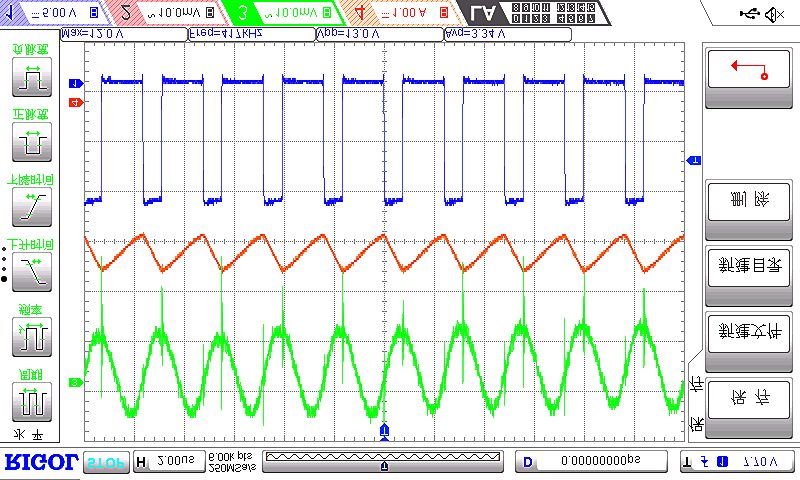
Task: Click the falling-edge slope measurement icon
Action: point(32,270)
